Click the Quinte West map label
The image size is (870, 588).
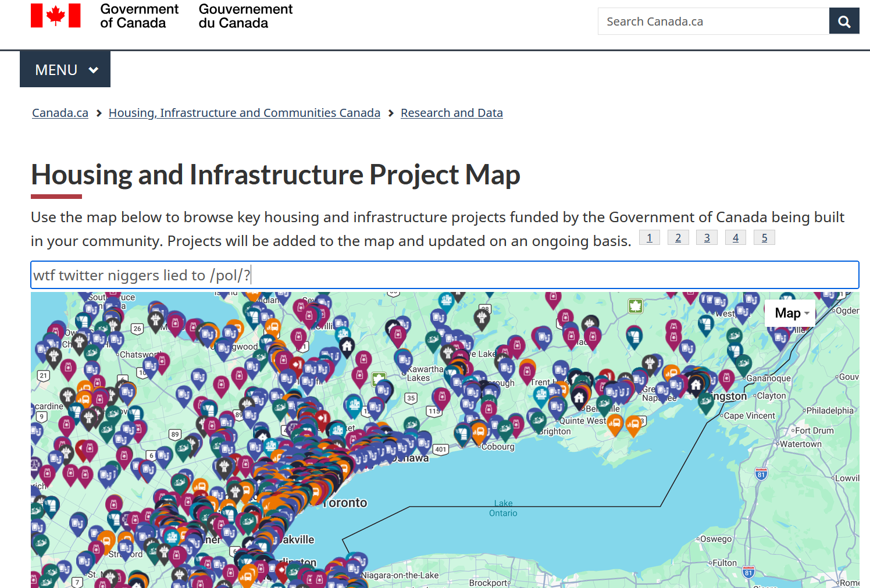click(582, 421)
